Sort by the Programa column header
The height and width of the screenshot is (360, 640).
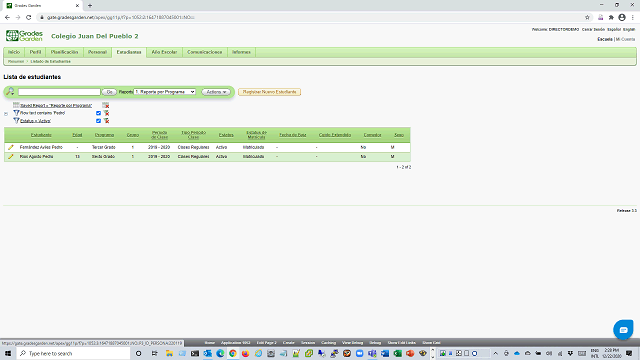pyautogui.click(x=104, y=135)
